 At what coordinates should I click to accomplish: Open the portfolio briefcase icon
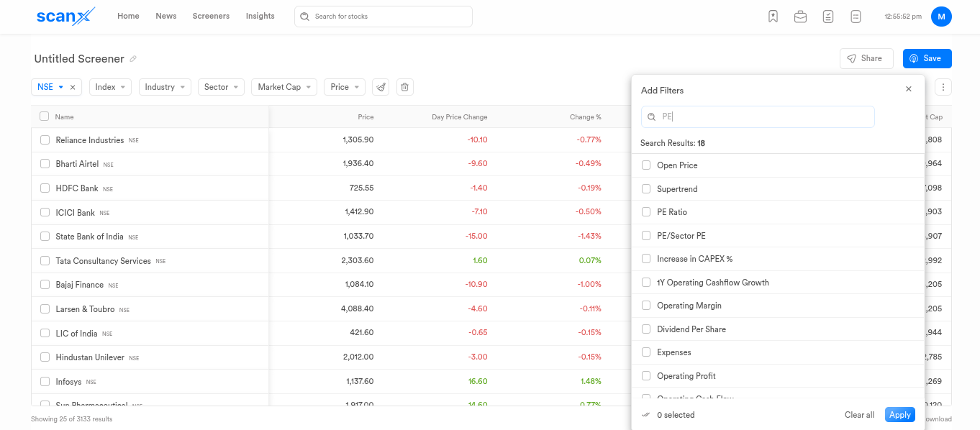[x=800, y=17]
